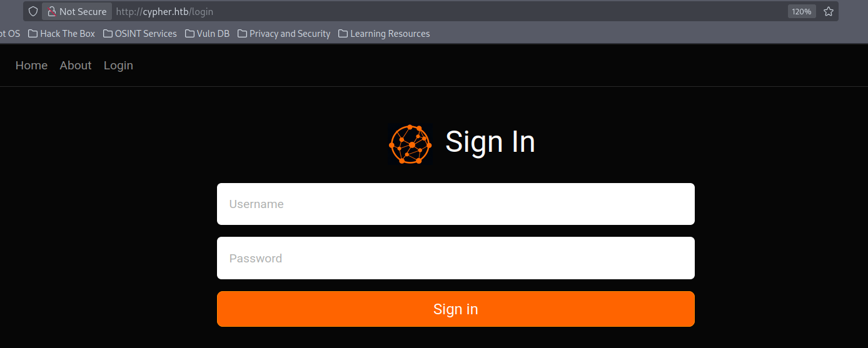Reset the 120% zoom level badge
This screenshot has width=868, height=348.
pos(801,11)
